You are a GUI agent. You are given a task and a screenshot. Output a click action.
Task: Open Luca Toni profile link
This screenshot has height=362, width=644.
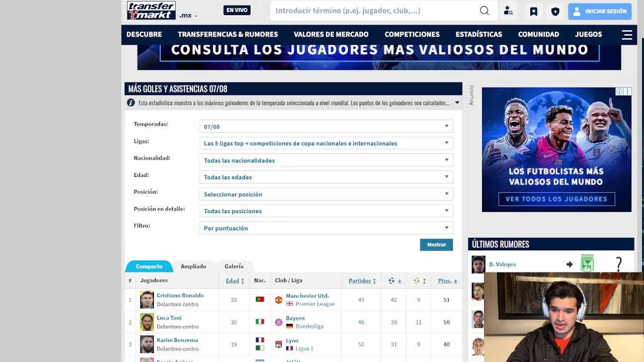pyautogui.click(x=169, y=318)
